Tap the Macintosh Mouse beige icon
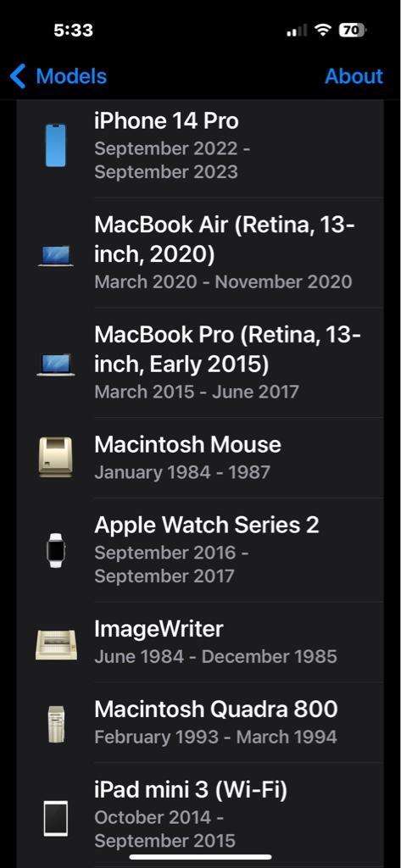Screen dimensions: 401x868 click(x=55, y=457)
